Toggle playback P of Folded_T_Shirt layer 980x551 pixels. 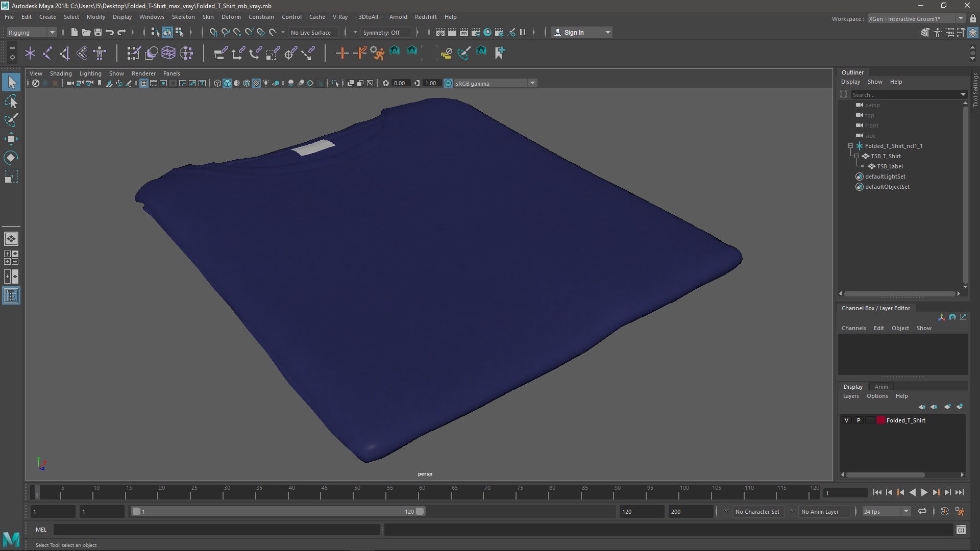tap(859, 420)
